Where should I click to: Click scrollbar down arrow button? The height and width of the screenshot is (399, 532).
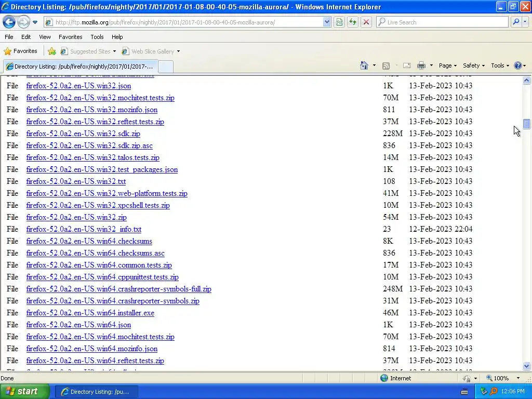click(527, 366)
